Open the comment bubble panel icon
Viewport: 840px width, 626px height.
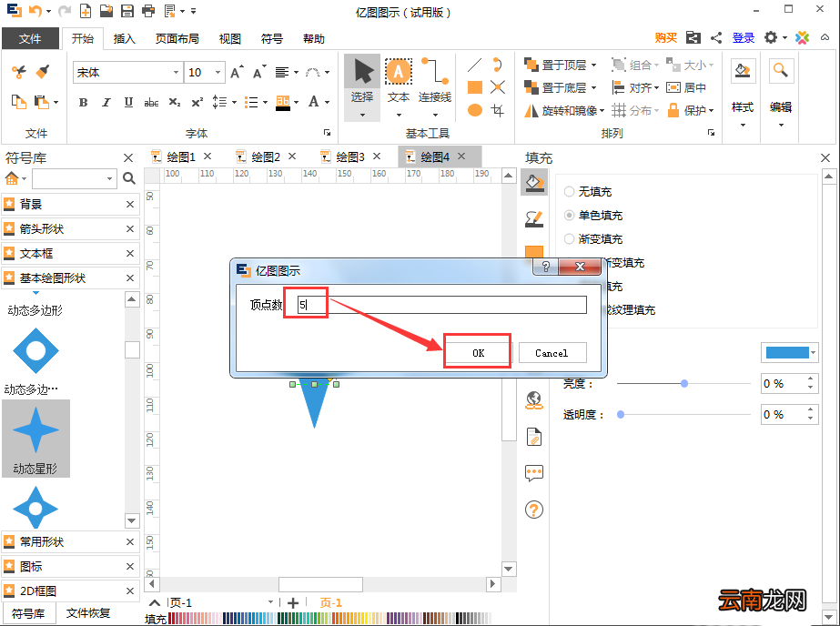pyautogui.click(x=534, y=473)
